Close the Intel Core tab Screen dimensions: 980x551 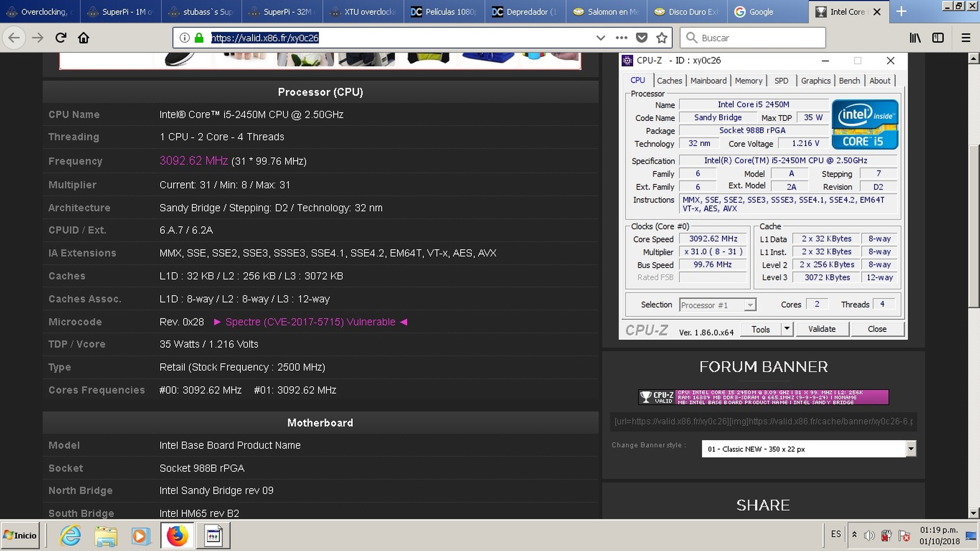tap(877, 12)
